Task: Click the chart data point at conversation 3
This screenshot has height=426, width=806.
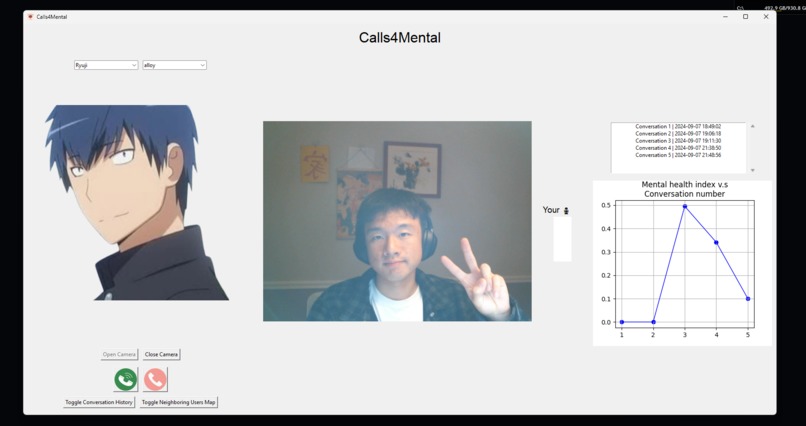Action: tap(685, 206)
